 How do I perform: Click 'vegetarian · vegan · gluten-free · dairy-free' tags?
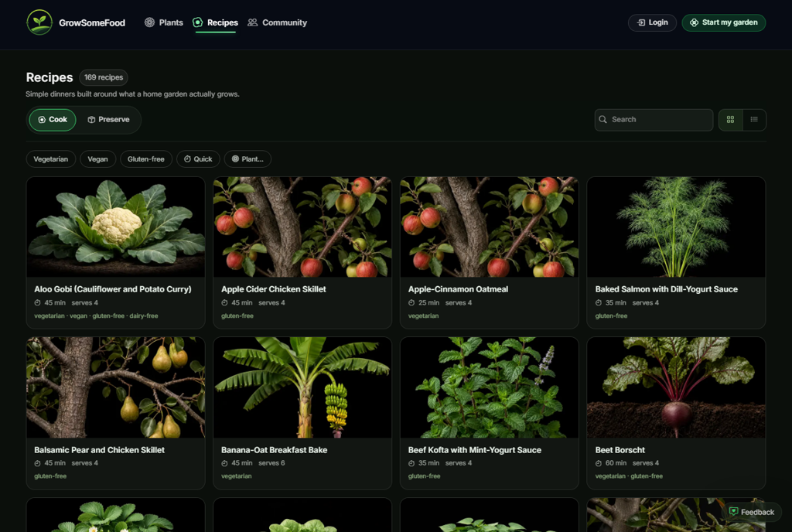click(96, 316)
